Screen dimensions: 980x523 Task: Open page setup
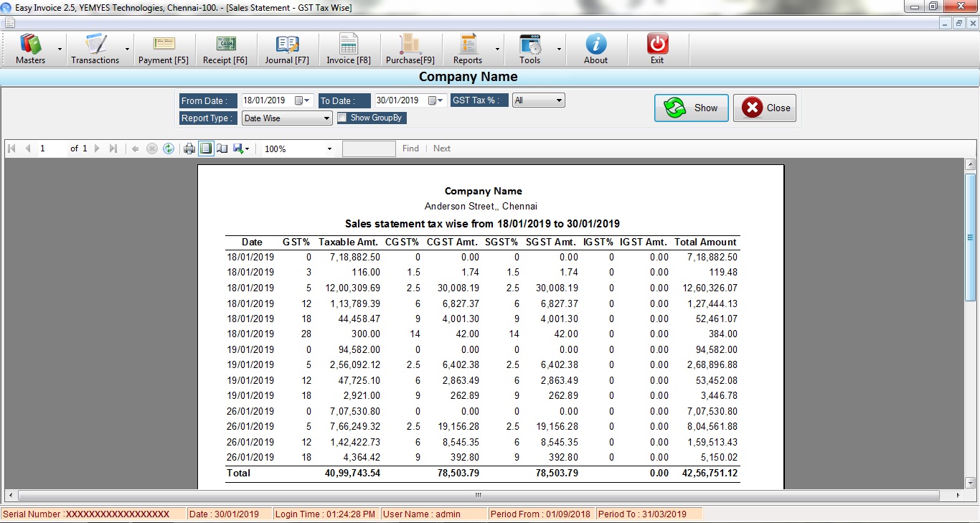click(222, 149)
